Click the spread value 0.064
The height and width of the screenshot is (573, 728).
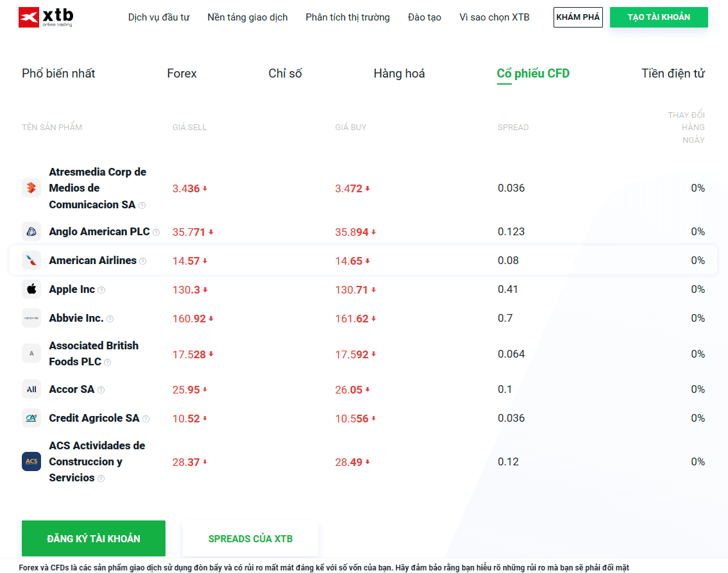pos(511,354)
